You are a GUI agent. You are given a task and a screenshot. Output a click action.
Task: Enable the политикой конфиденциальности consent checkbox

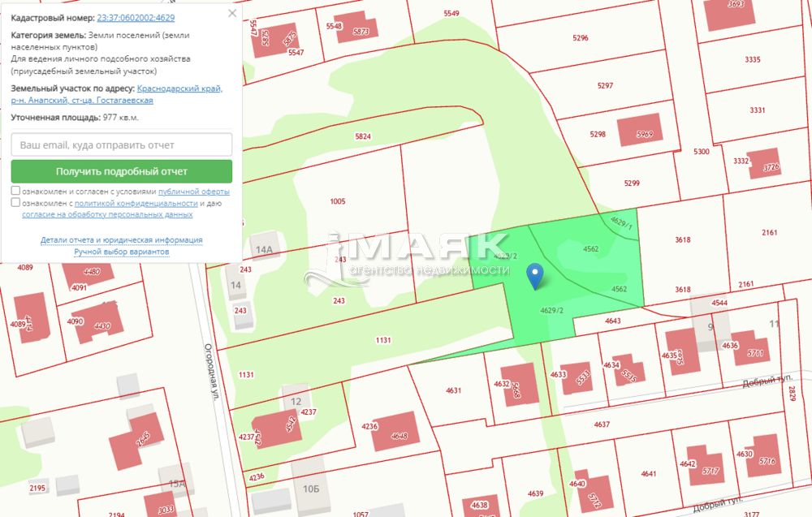click(x=16, y=203)
